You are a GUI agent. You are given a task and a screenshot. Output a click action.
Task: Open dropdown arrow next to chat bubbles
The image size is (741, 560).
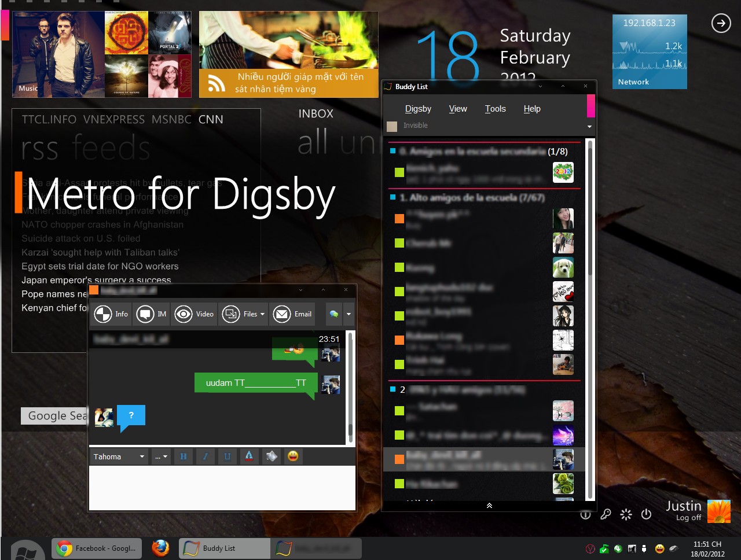click(x=349, y=314)
